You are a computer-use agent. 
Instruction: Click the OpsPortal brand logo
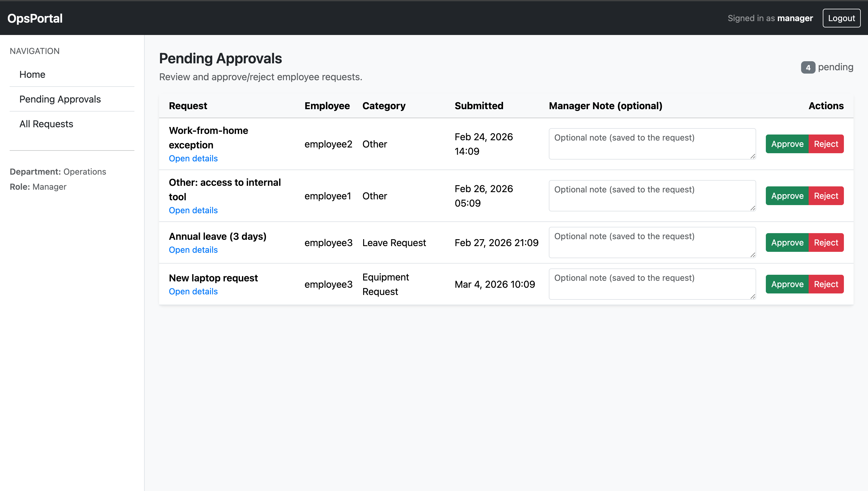[35, 18]
